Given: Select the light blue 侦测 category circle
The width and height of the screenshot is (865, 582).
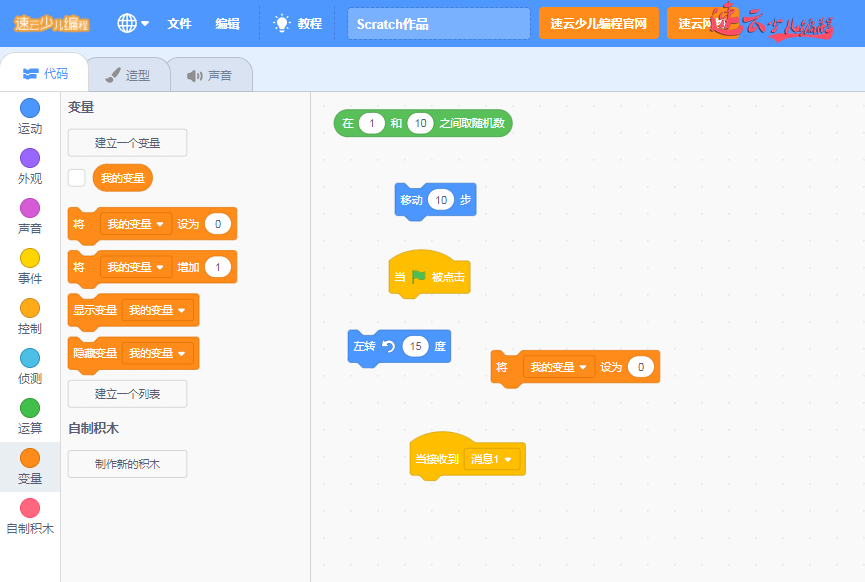Looking at the screenshot, I should pos(30,358).
